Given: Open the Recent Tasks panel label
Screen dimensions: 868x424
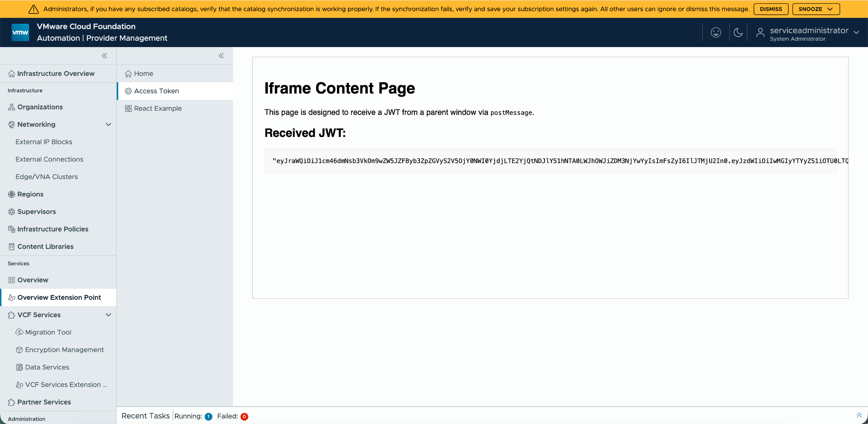Looking at the screenshot, I should [x=145, y=416].
